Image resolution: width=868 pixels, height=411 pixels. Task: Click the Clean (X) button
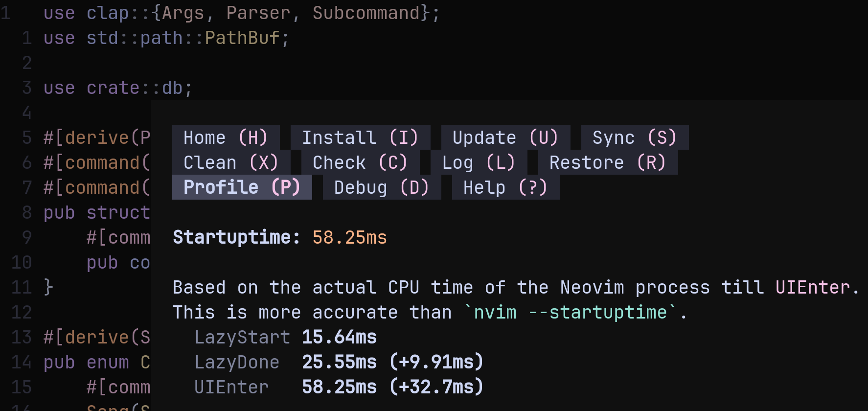pos(230,162)
